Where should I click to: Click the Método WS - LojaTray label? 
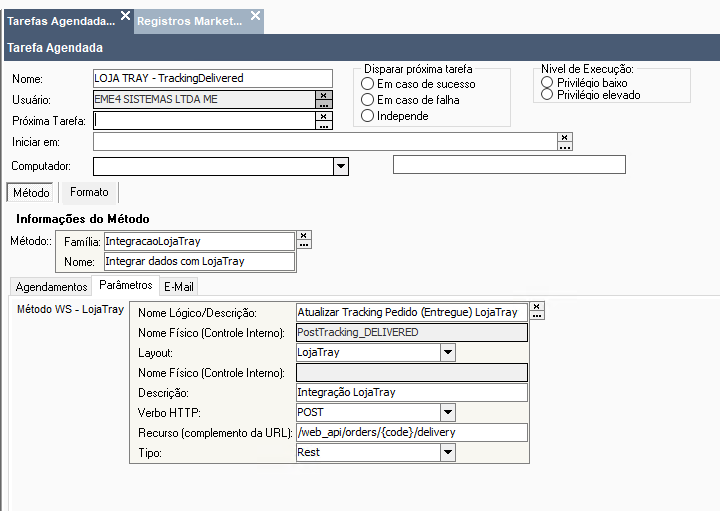tap(70, 309)
